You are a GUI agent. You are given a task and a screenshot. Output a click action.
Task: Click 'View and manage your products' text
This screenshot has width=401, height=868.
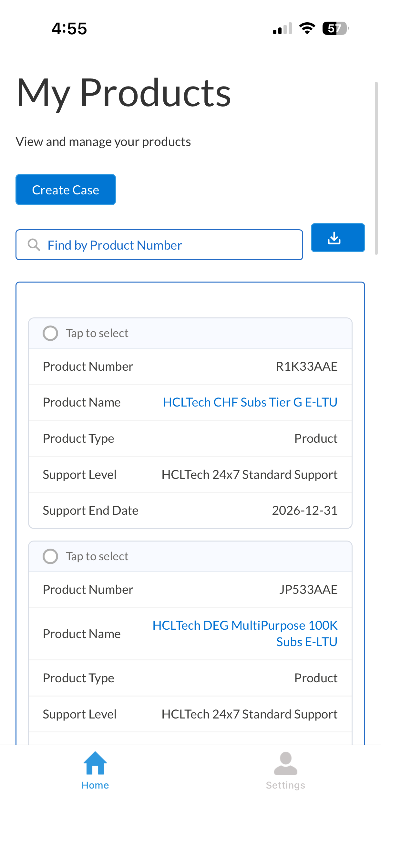(103, 142)
